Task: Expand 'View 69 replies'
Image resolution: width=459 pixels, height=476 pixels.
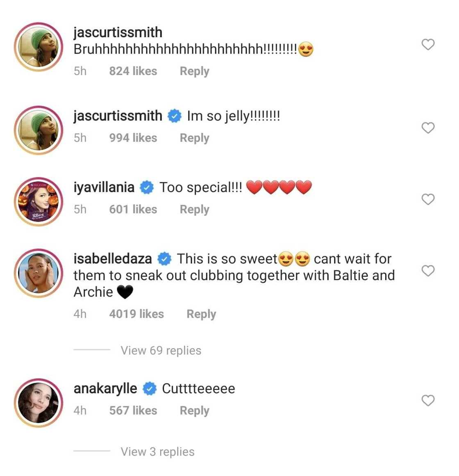Action: tap(161, 351)
